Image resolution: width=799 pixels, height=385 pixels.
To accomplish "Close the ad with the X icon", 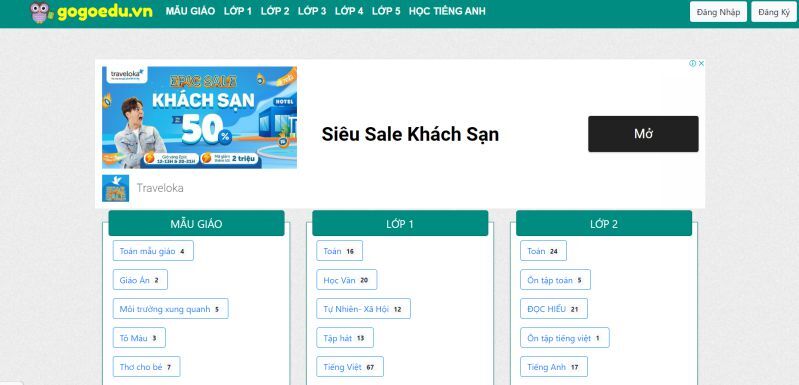I will pyautogui.click(x=701, y=64).
